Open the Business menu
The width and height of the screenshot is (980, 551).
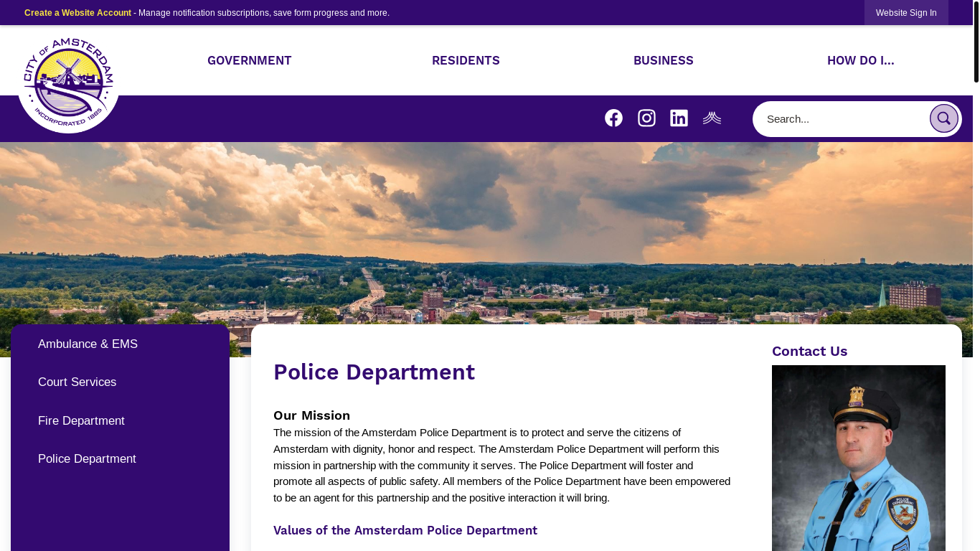pos(664,60)
